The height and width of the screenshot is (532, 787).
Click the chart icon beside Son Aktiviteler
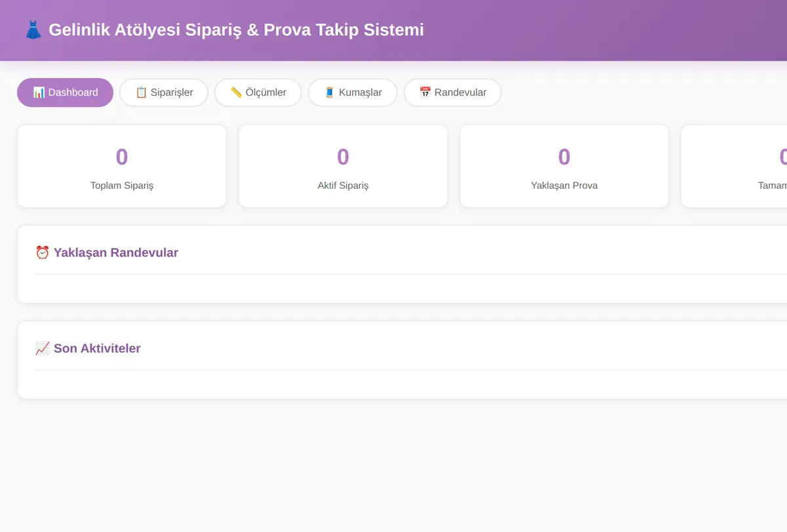coord(42,348)
